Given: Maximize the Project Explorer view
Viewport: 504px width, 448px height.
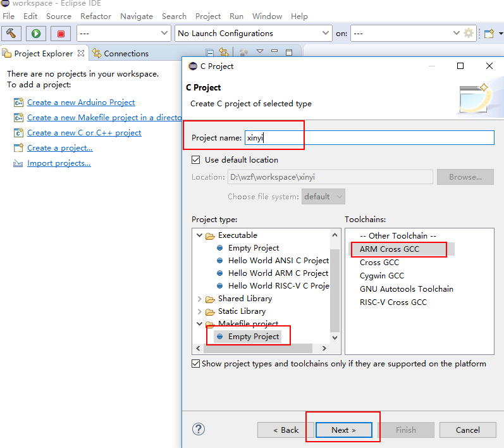Looking at the screenshot, I should tap(289, 52).
